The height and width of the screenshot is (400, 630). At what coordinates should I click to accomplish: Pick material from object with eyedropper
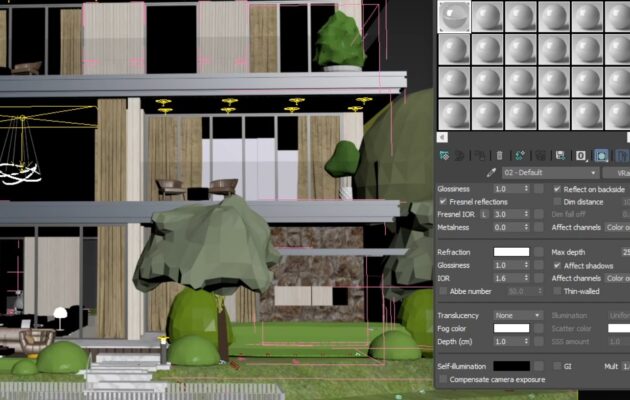tap(491, 173)
